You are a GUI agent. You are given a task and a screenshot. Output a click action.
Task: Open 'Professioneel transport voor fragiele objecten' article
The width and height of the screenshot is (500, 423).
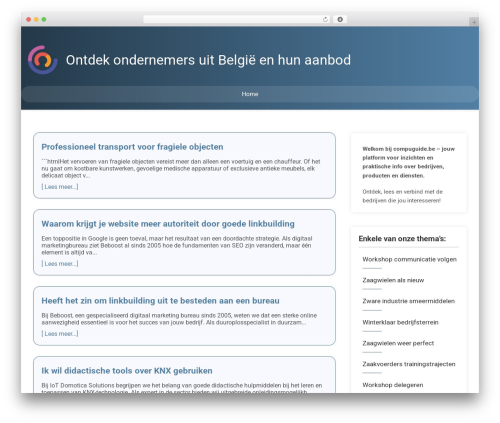tap(132, 147)
